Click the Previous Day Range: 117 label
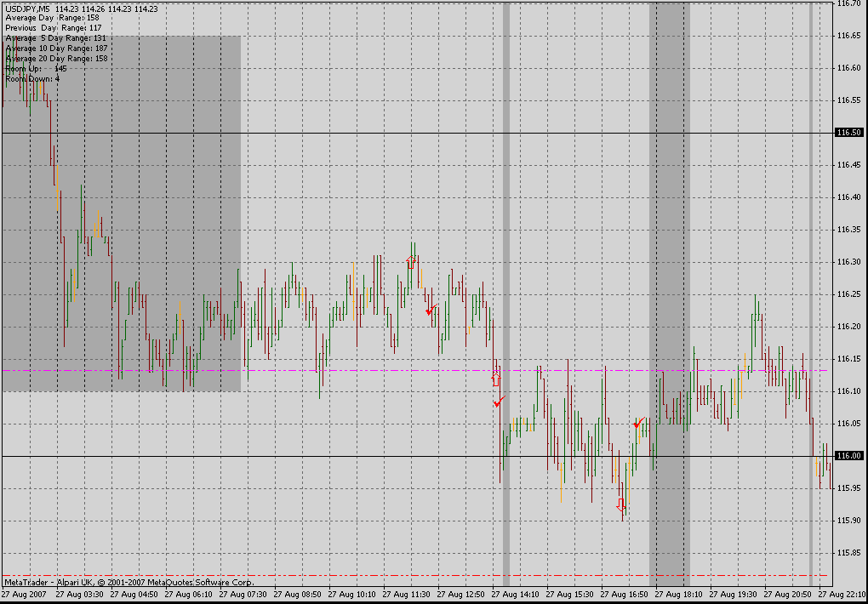This screenshot has width=868, height=604. [x=54, y=28]
